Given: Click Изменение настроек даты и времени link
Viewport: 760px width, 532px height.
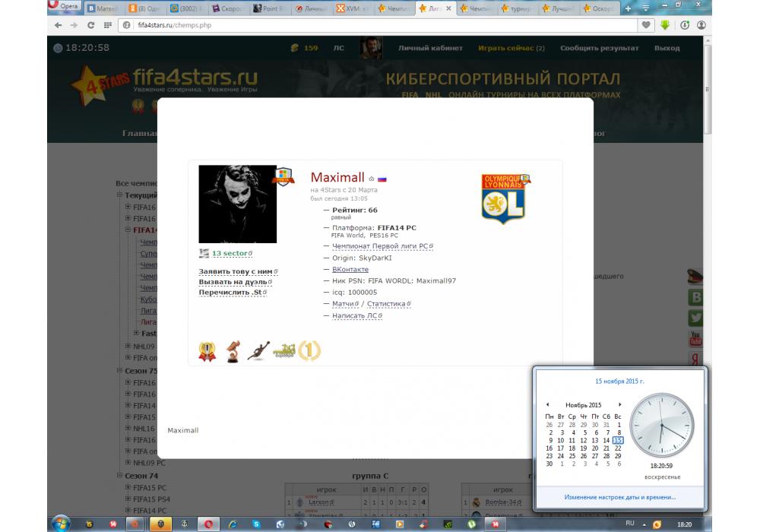Looking at the screenshot, I should pyautogui.click(x=620, y=497).
